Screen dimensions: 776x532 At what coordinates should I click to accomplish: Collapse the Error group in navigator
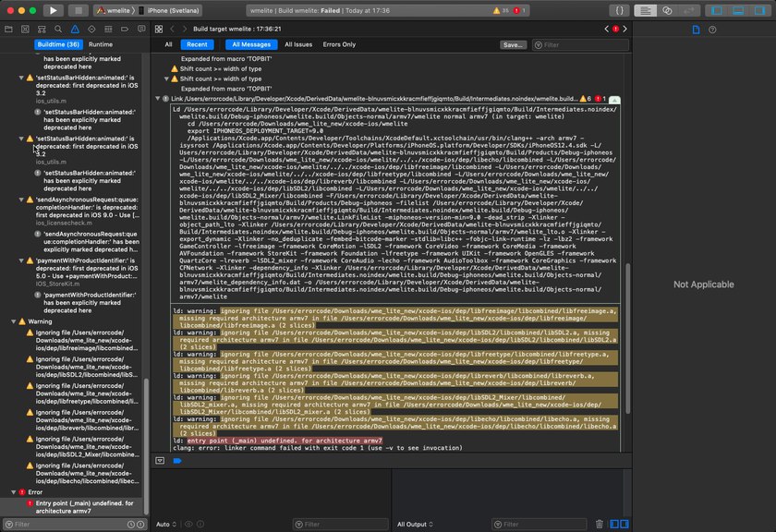pyautogui.click(x=13, y=492)
